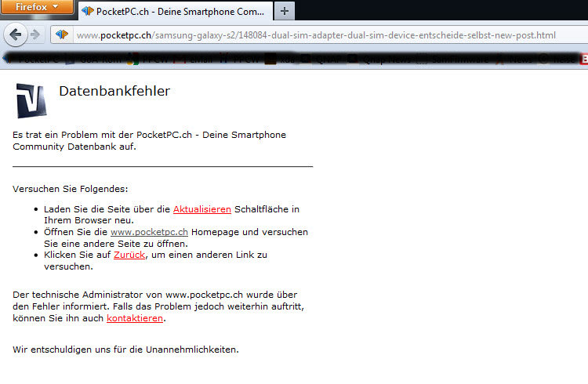
Task: Open the orange Firefox menu button
Action: click(37, 7)
